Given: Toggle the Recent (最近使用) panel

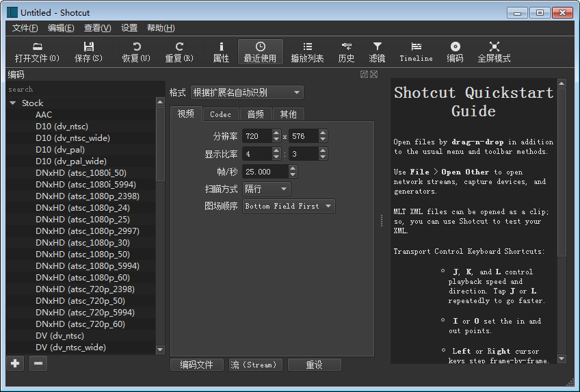Looking at the screenshot, I should click(x=260, y=51).
